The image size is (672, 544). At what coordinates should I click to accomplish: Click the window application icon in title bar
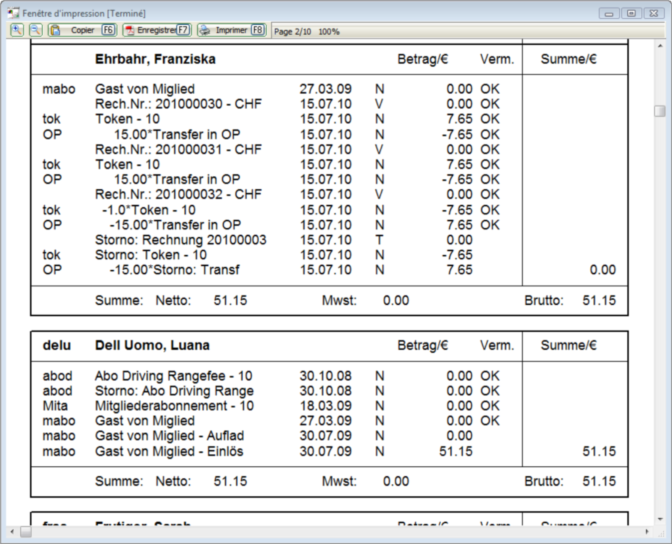click(13, 13)
